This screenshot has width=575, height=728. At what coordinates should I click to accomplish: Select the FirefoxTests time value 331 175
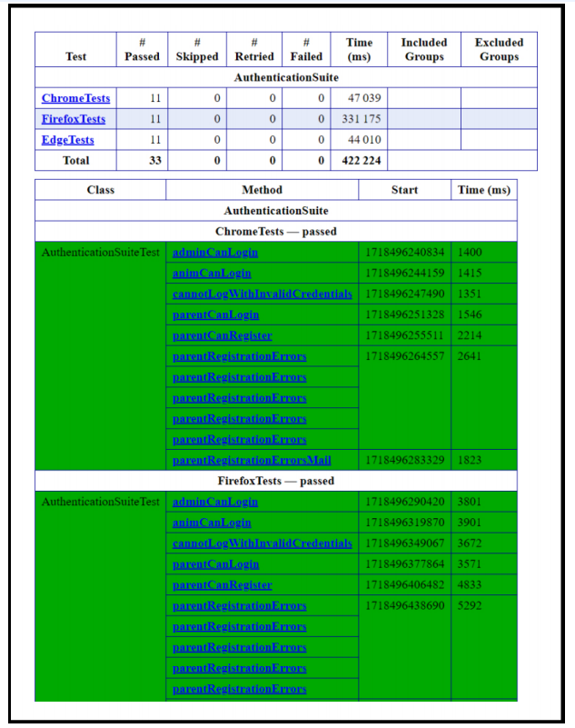pyautogui.click(x=362, y=119)
